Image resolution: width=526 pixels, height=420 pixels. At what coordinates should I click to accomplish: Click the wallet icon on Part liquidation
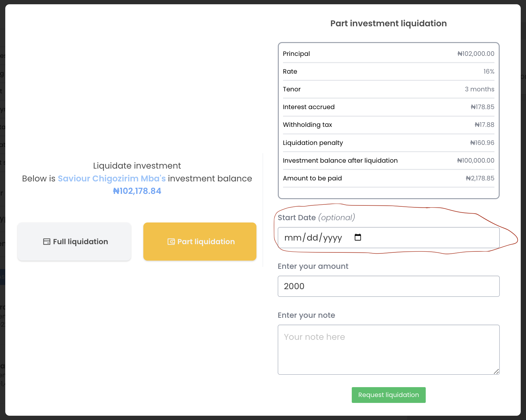[171, 242]
